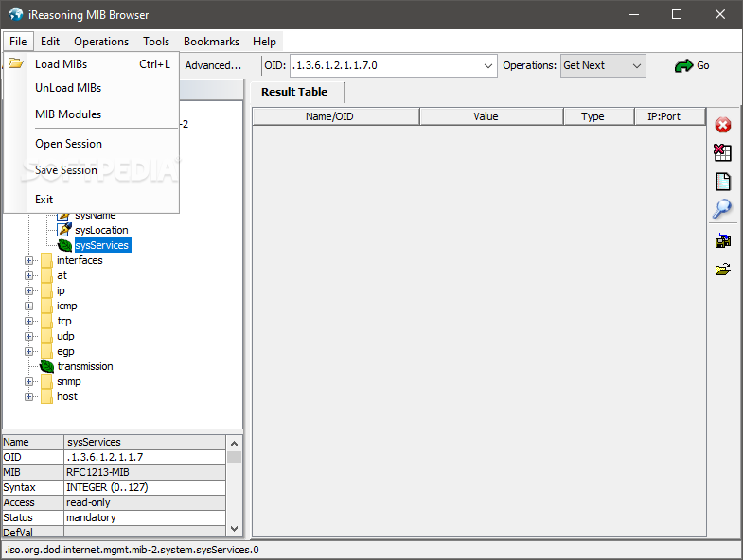Screen dimensions: 743x560
Task: Choose Open Session menu entry
Action: pyautogui.click(x=92, y=144)
